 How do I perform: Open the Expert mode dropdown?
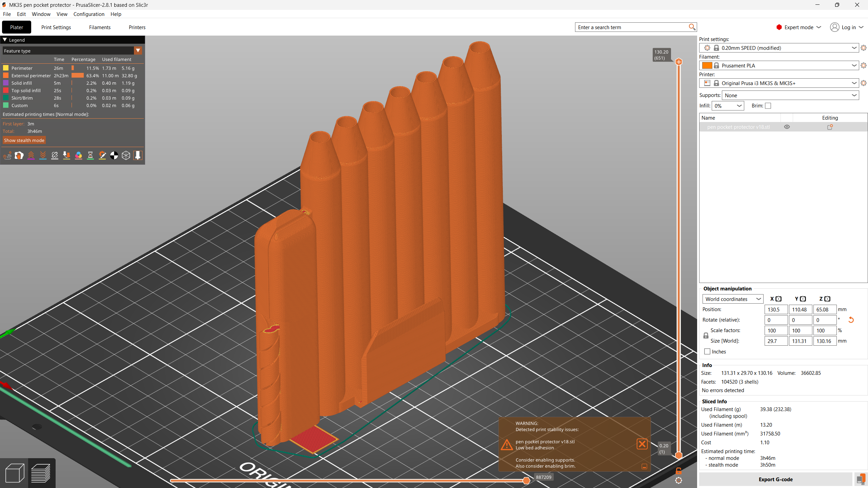(799, 27)
